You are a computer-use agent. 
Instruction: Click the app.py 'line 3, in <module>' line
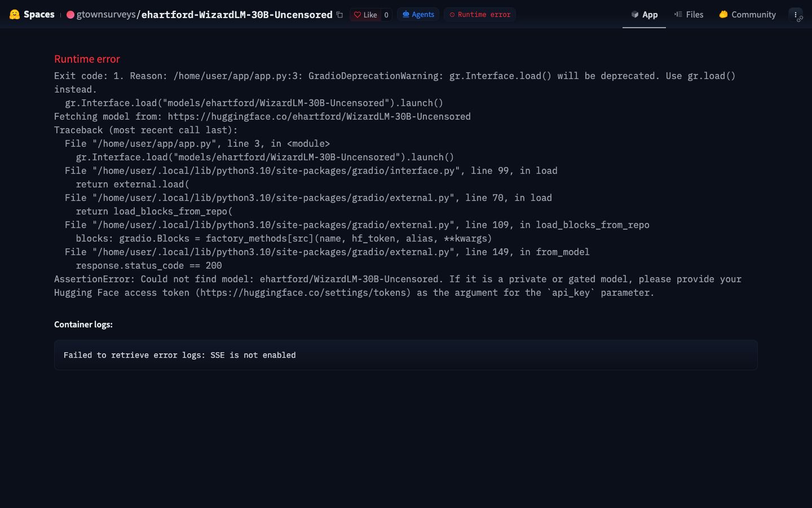[x=197, y=143]
